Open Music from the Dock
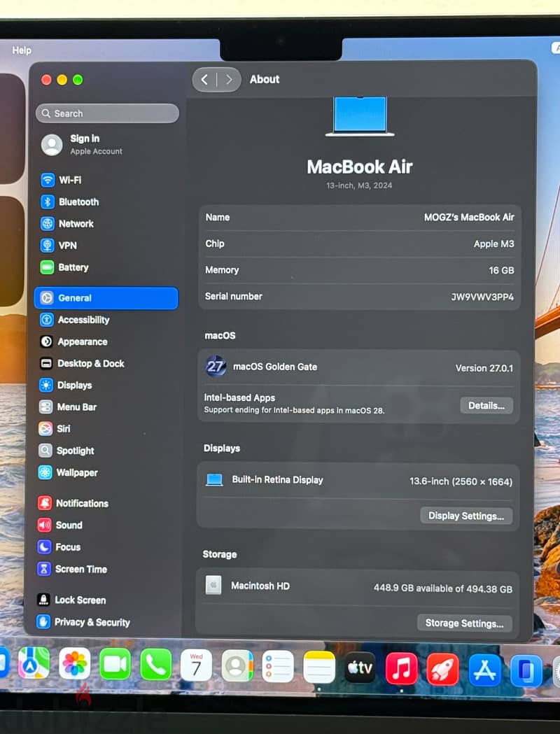The image size is (560, 734). [401, 668]
